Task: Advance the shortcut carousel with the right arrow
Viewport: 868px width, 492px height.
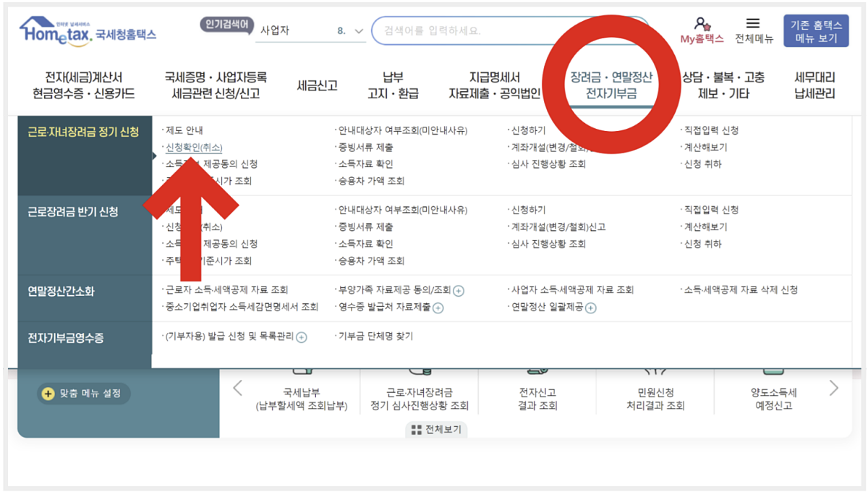Action: [x=833, y=388]
